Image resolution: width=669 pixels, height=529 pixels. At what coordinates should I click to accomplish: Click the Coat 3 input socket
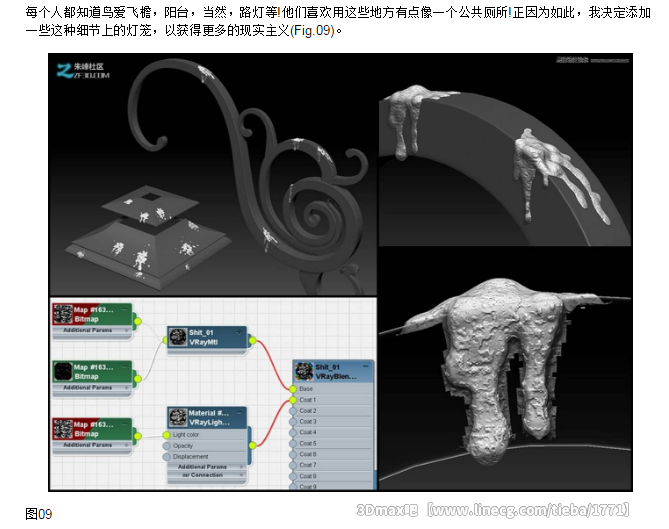[x=293, y=421]
